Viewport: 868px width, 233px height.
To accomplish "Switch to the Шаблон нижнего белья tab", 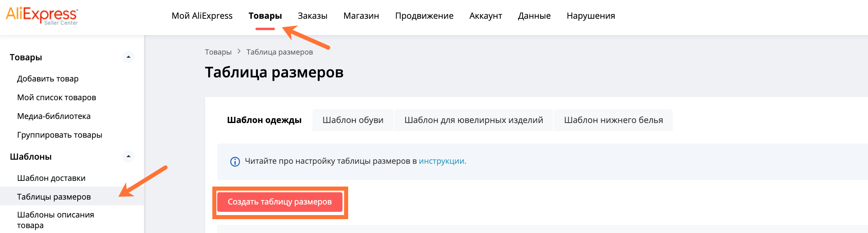I will tap(613, 120).
